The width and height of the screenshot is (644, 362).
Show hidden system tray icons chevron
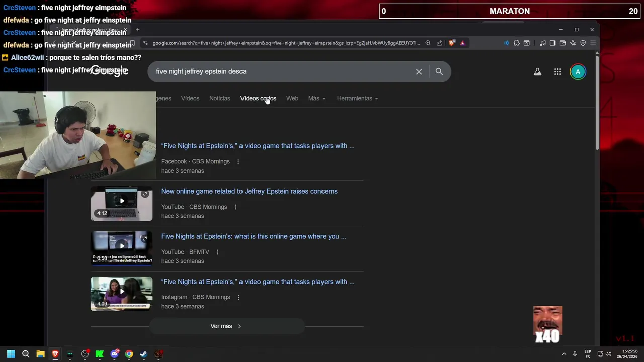point(564,354)
